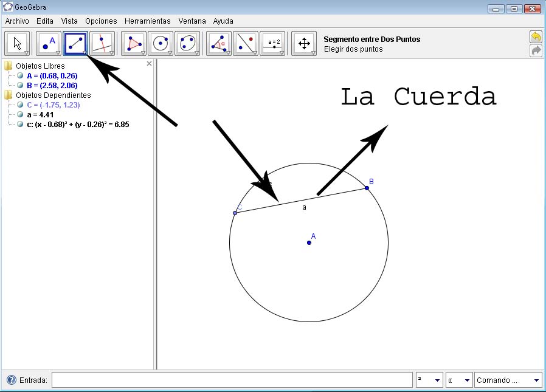Viewport: 546px width, 392px height.
Task: Select the Polygon tool
Action: 133,43
